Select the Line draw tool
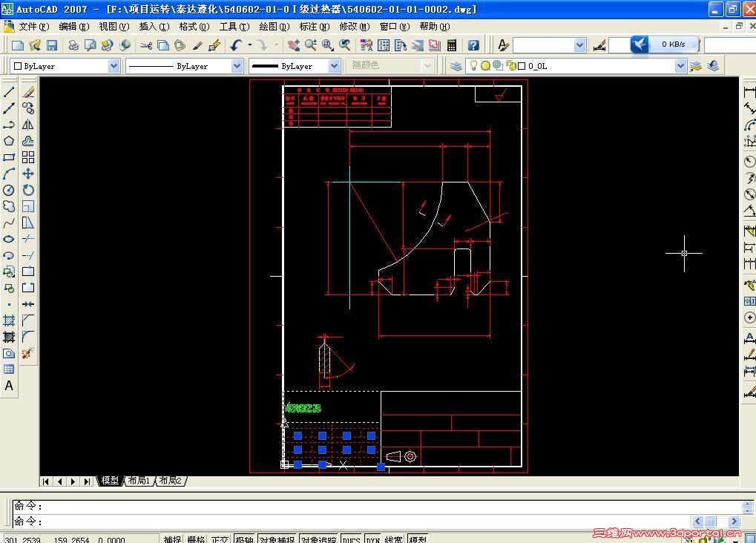The width and height of the screenshot is (756, 543). pos(9,92)
